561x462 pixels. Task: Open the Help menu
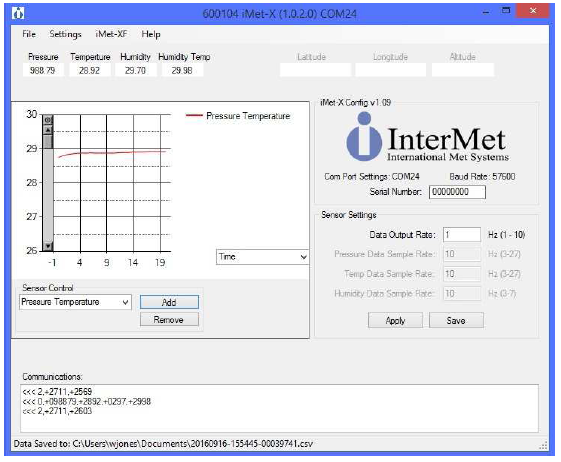point(151,34)
